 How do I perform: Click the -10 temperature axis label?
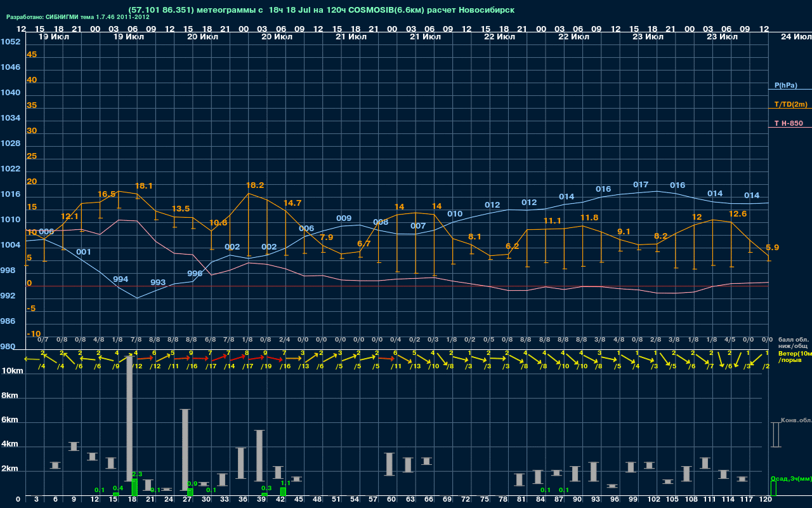click(x=34, y=334)
